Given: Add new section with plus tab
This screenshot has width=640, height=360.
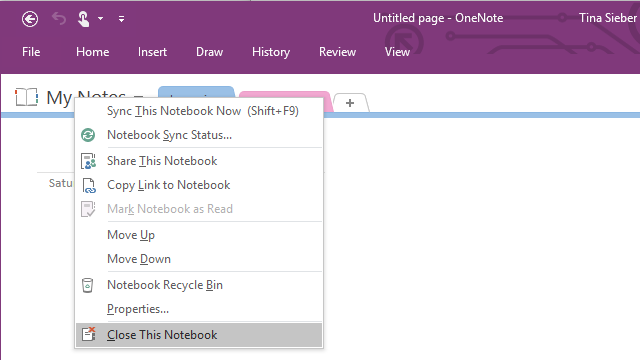Looking at the screenshot, I should tap(350, 103).
